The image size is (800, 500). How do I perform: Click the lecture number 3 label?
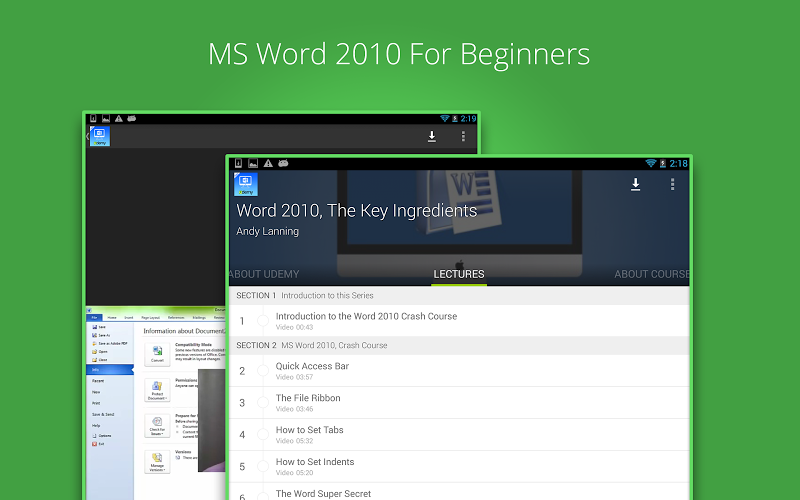[242, 403]
